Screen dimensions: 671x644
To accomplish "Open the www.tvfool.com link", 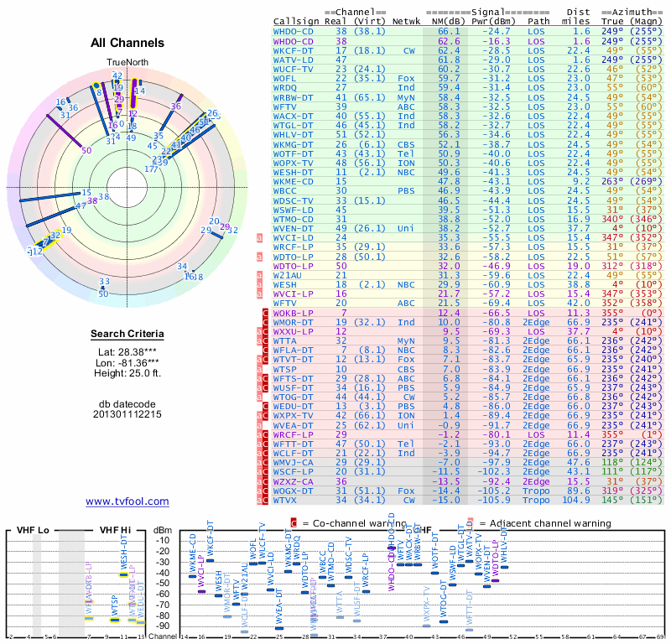I will tap(127, 501).
